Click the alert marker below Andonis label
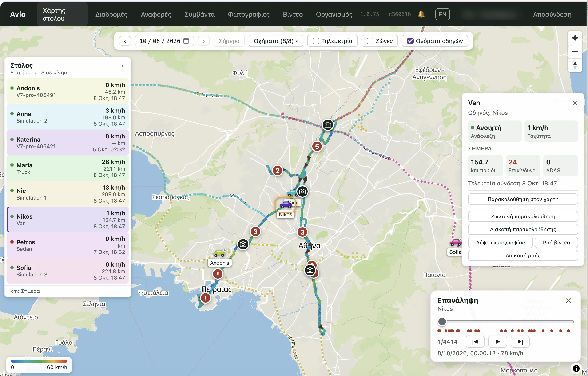 point(218,274)
